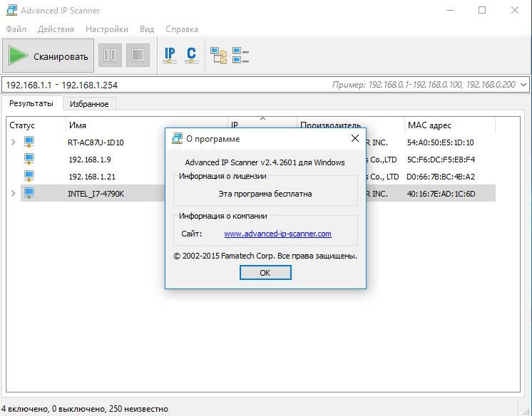532x416 pixels.
Task: Click the class C subnet icon
Action: (191, 56)
